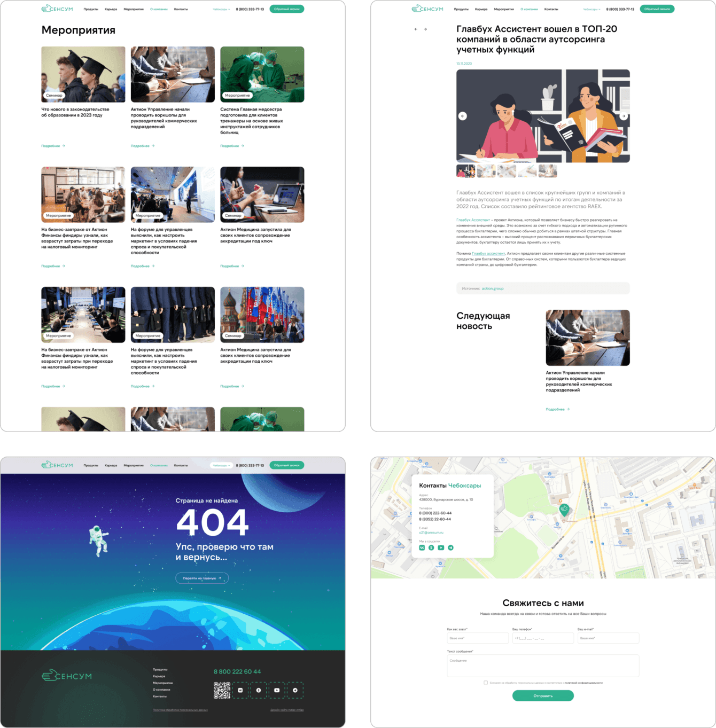Open the YouTube icon in the dark footer

click(277, 690)
